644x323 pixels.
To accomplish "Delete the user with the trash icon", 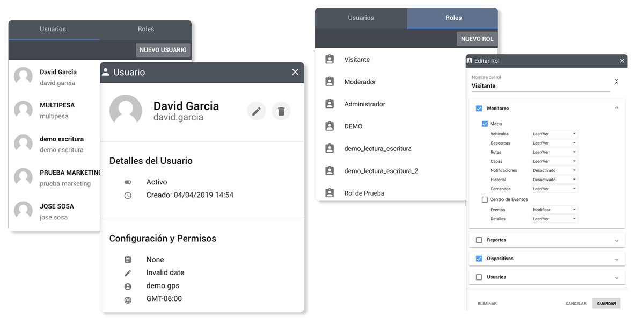I will coord(281,111).
